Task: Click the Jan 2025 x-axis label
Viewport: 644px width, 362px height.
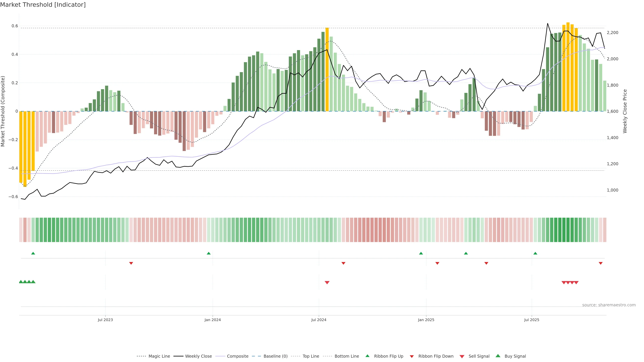Action: (x=426, y=320)
